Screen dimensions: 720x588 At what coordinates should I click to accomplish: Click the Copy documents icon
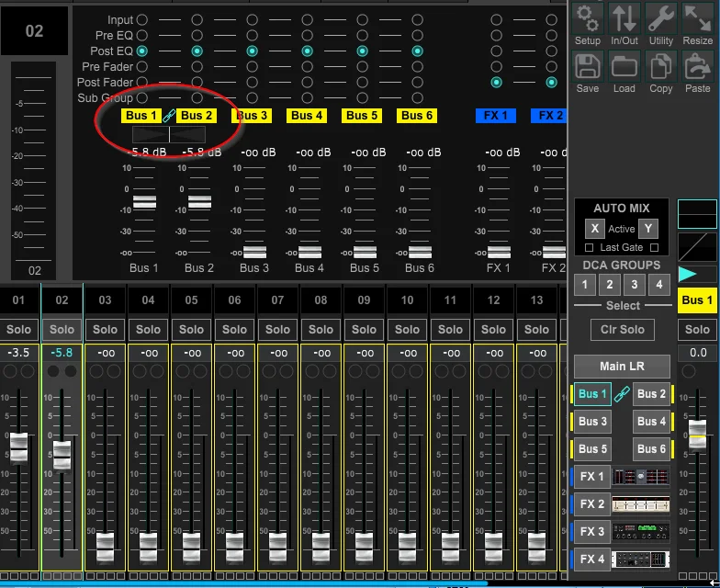pos(661,66)
